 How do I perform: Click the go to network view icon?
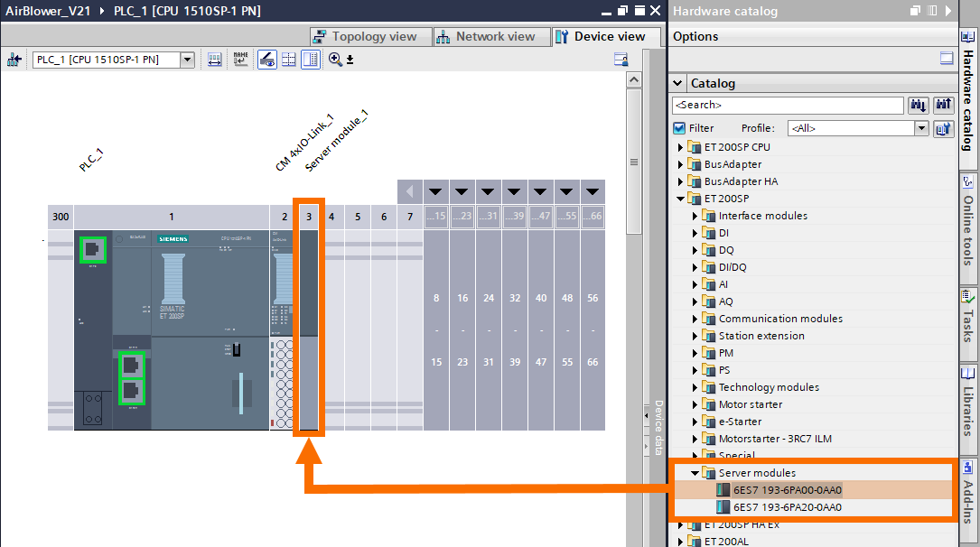[14, 60]
